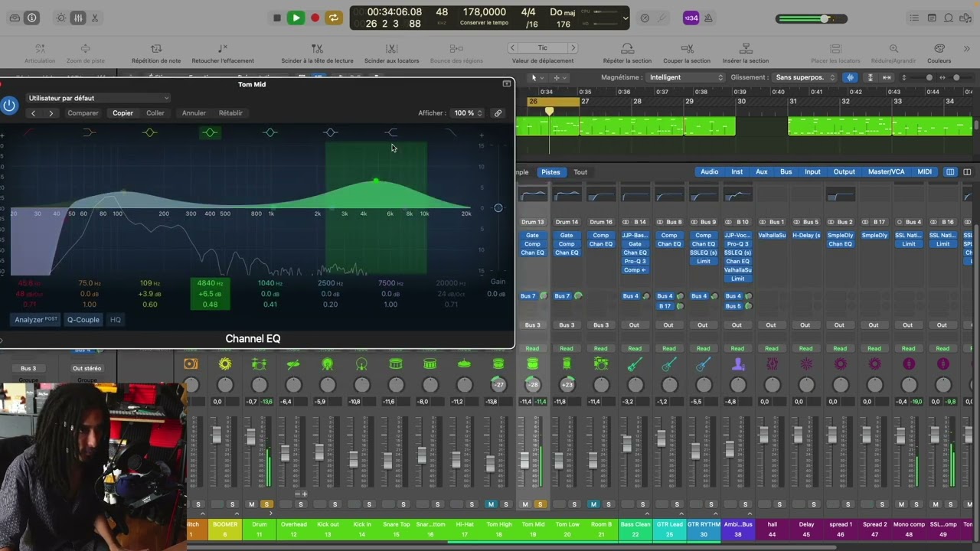Click Copier in Channel EQ

pos(122,113)
